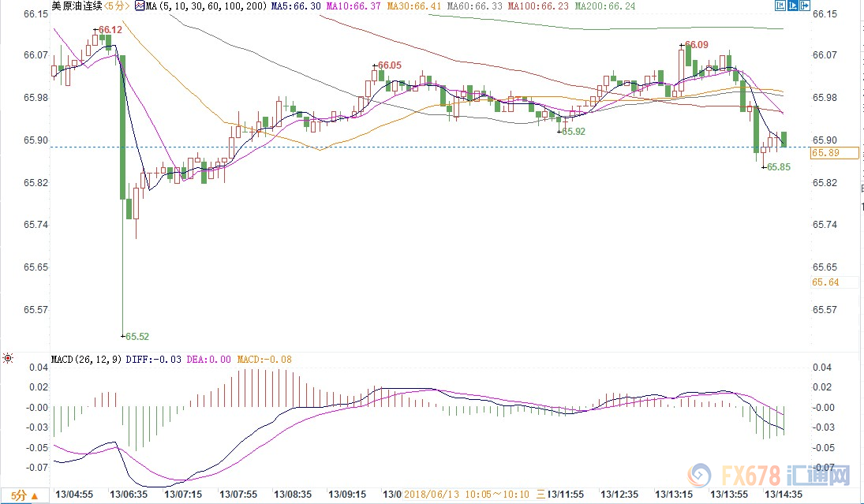Open MA(5,10,30,60,100,200) parameter settings

[x=202, y=7]
